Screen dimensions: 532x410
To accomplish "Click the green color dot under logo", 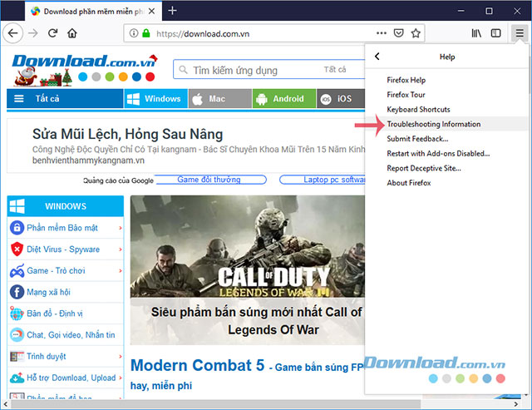I will 110,77.
